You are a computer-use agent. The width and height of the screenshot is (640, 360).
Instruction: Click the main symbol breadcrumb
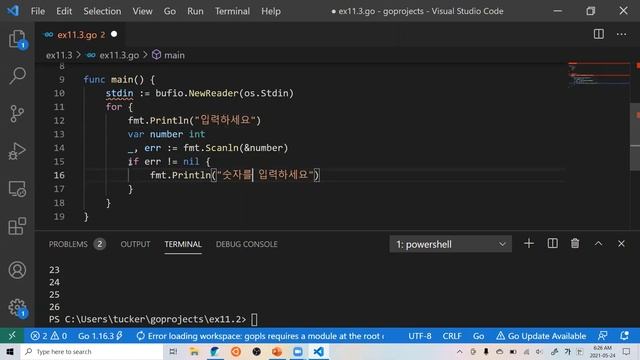click(169, 55)
